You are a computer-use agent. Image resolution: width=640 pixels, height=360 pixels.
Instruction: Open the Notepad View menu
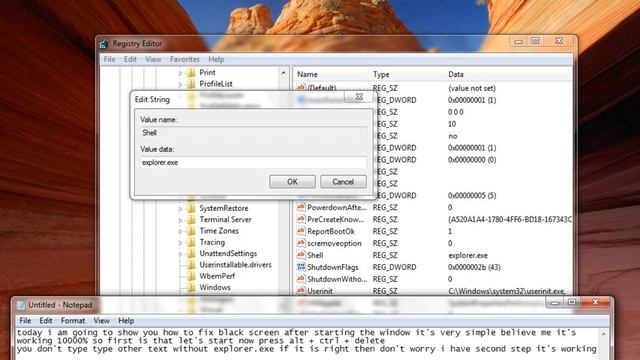[101, 321]
